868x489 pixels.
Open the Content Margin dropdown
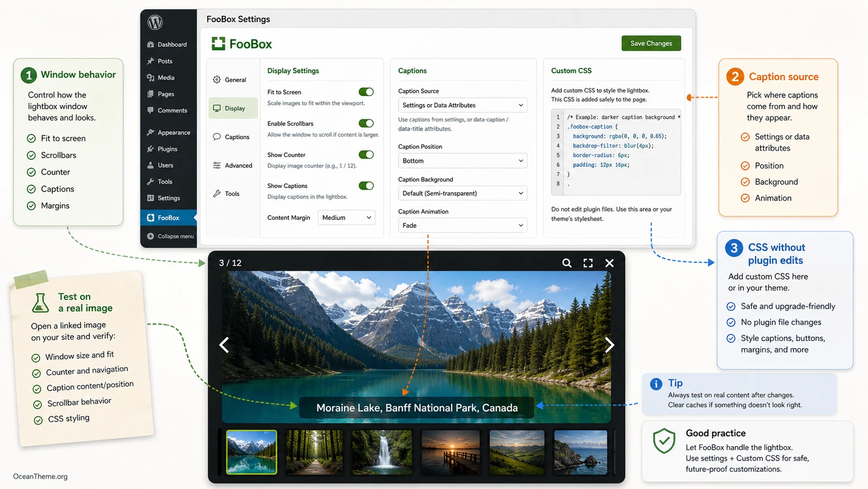pos(346,218)
